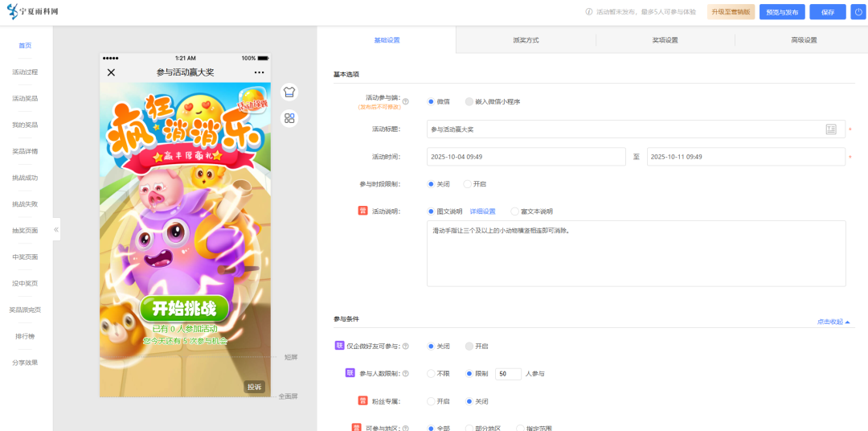
Task: Click the template icon in activity title field
Action: coord(831,129)
